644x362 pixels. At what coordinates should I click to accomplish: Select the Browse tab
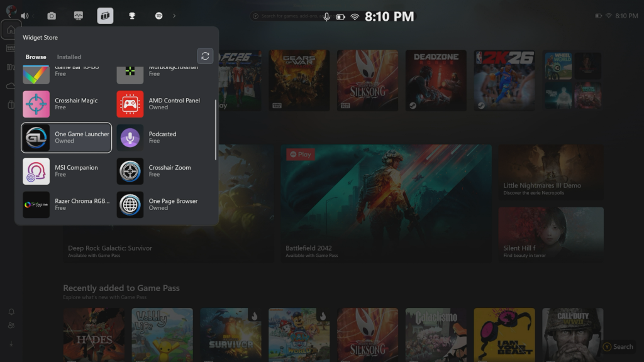pos(36,57)
